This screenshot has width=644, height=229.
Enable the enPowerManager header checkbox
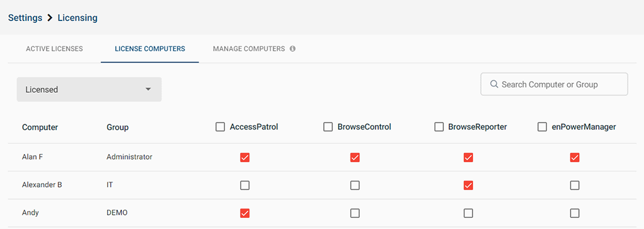pyautogui.click(x=542, y=127)
